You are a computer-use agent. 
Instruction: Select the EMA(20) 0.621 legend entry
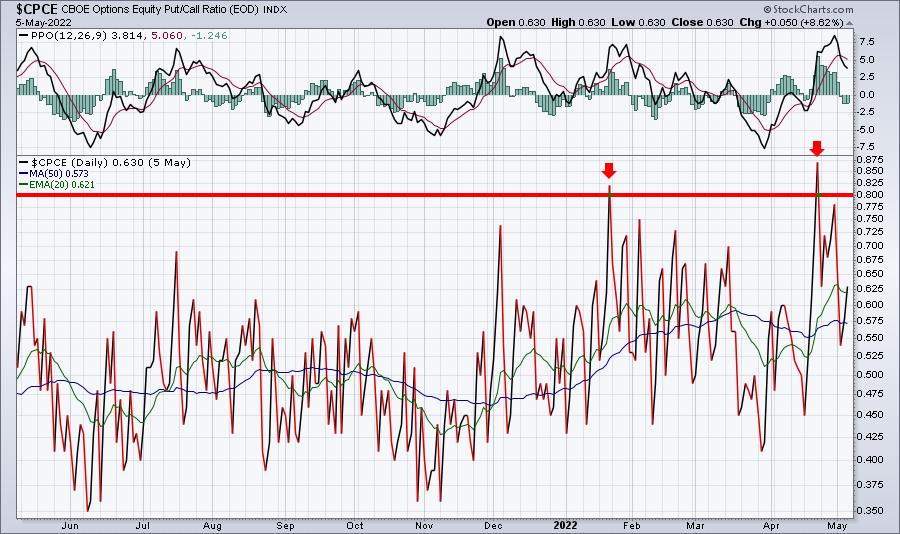57,184
